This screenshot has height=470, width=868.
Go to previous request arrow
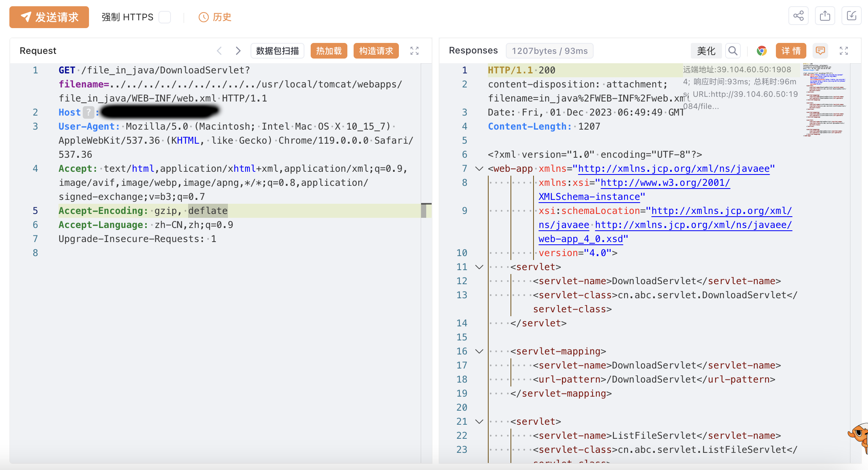(x=219, y=51)
